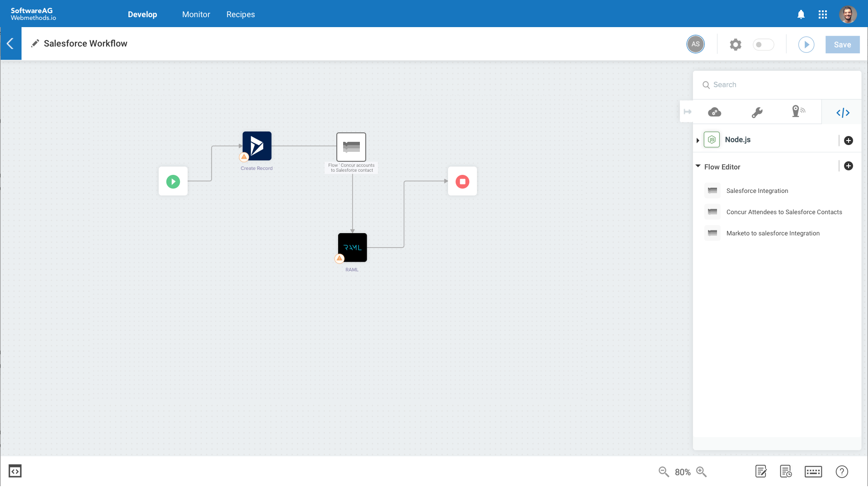The width and height of the screenshot is (868, 488).
Task: Open the wrench utilities tab
Action: pyautogui.click(x=757, y=112)
